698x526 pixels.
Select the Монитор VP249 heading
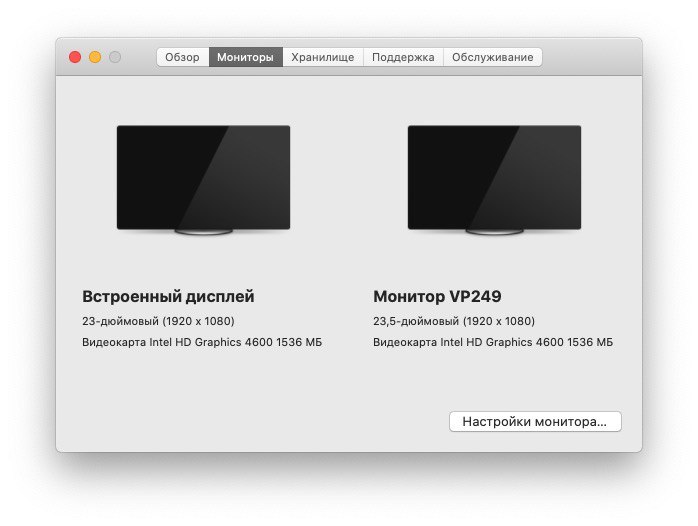pos(437,296)
